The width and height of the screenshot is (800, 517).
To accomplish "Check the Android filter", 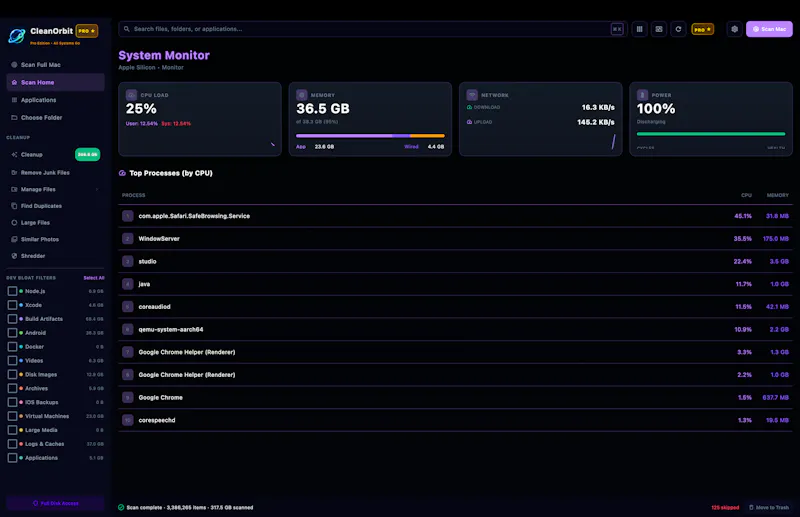I will pos(12,333).
